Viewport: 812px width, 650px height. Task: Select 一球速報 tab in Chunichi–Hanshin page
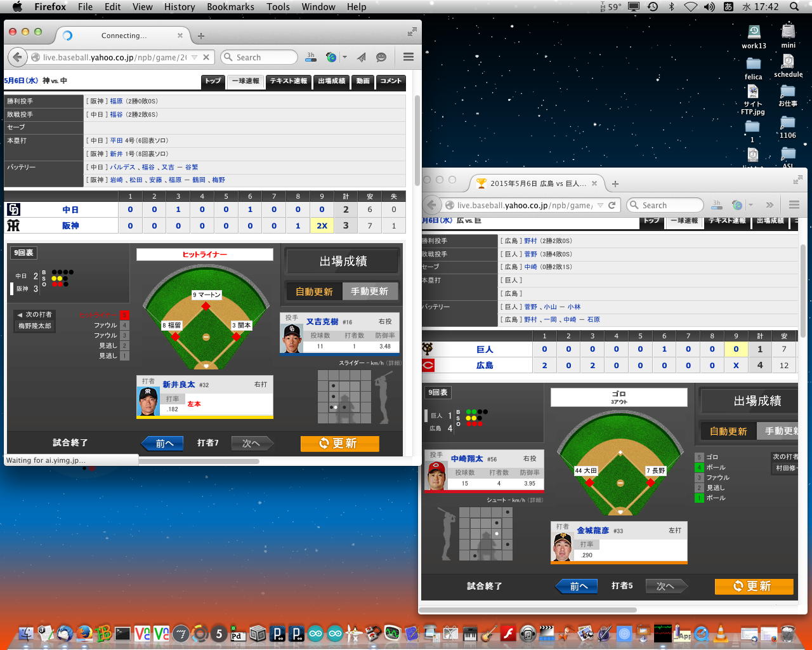coord(246,81)
